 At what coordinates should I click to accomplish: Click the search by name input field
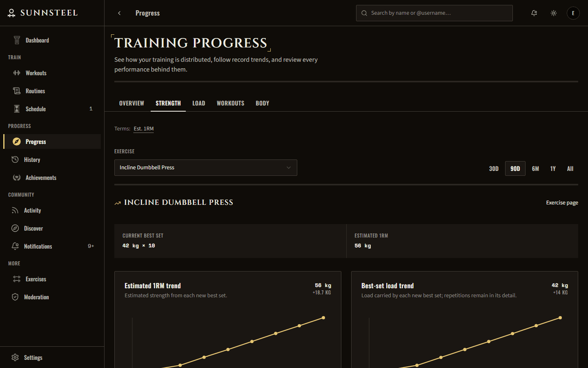click(x=434, y=13)
